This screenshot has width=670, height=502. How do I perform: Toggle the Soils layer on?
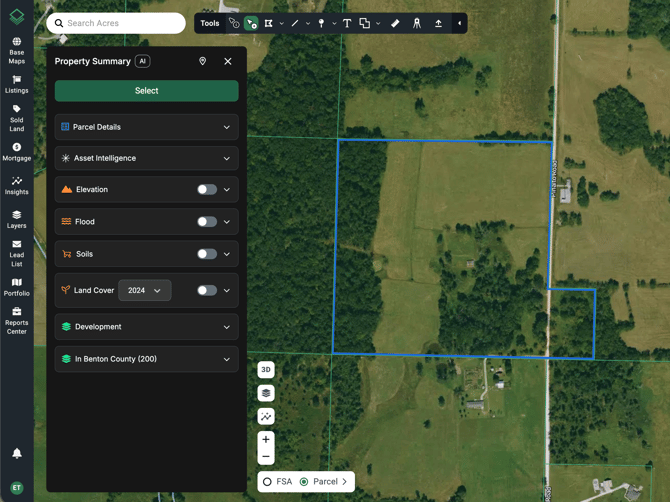206,254
